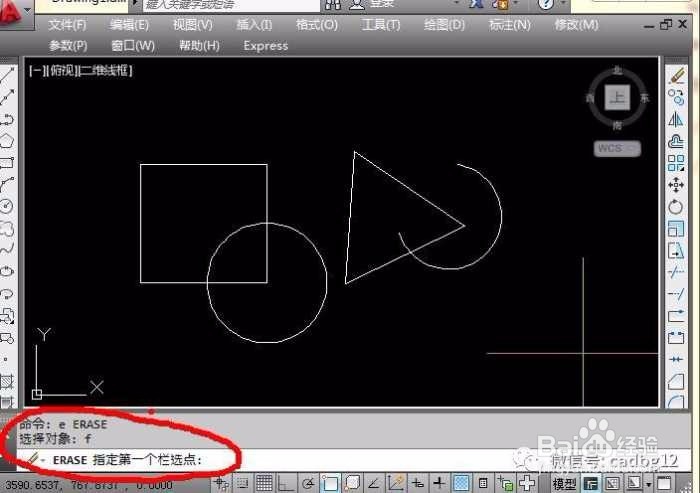Screen dimensions: 700x493
Task: Select the Rectangle tool
Action: [x=8, y=163]
